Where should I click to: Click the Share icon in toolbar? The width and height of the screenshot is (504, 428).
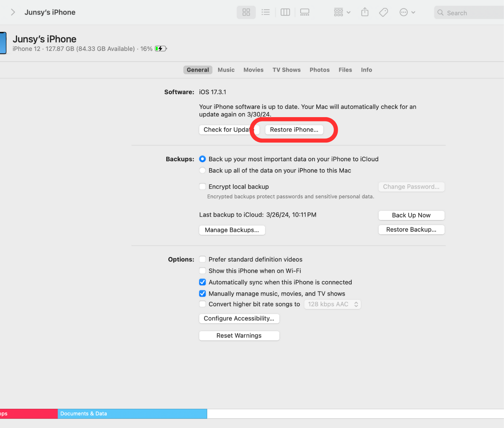[x=365, y=13]
